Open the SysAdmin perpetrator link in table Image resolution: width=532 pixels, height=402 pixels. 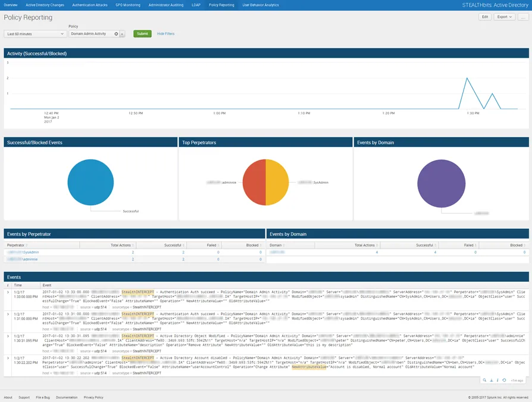pos(23,252)
